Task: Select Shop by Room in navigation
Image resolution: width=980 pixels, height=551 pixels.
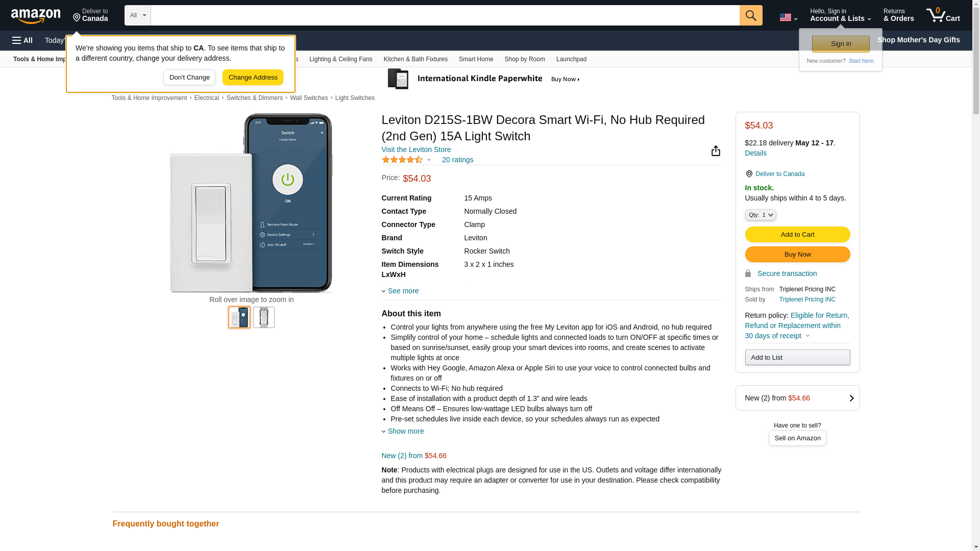Action: 524,59
